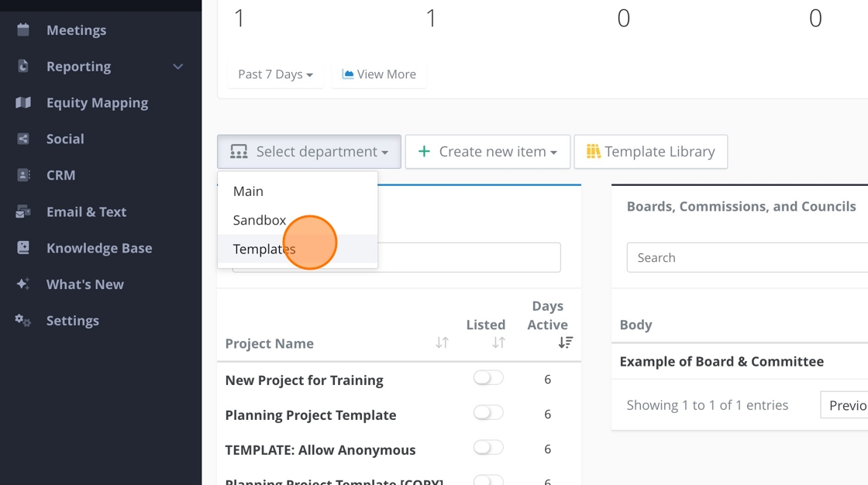Click the Email & Text icon
This screenshot has height=485, width=868.
(23, 212)
